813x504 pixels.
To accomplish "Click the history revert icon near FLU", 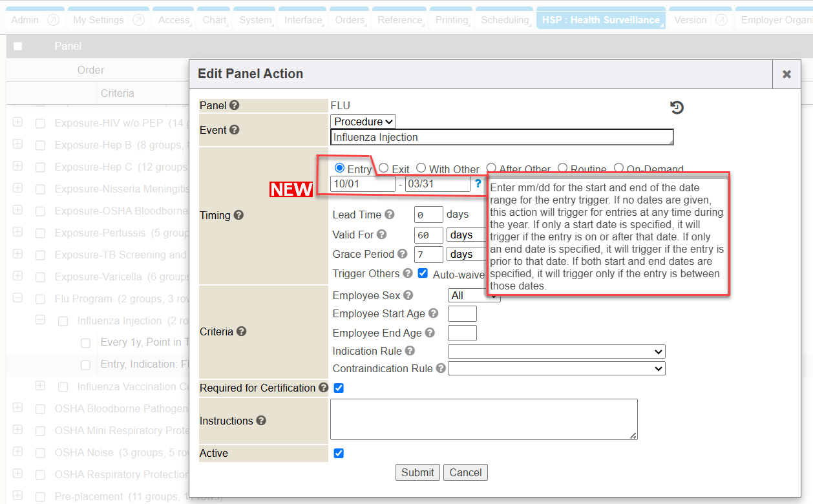I will 677,107.
